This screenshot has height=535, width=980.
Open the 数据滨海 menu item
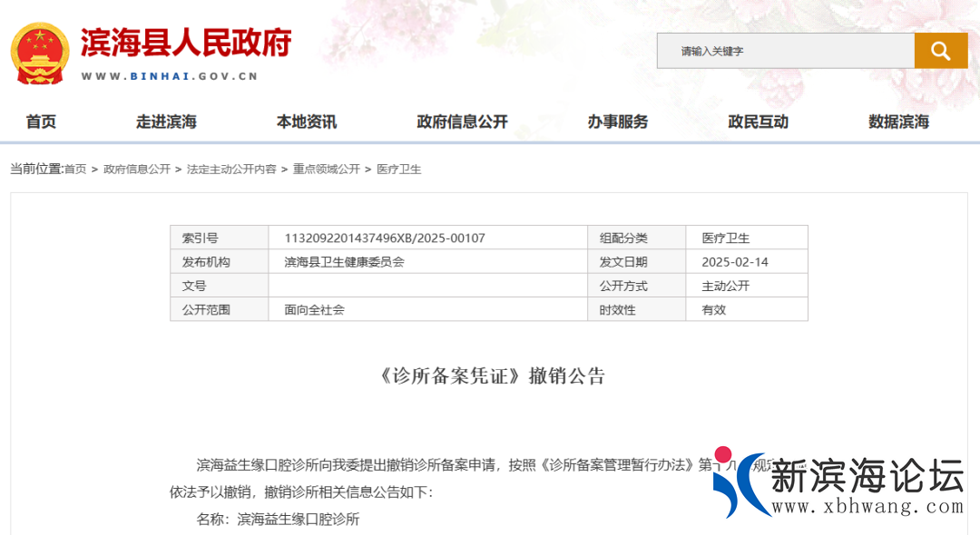click(x=898, y=122)
